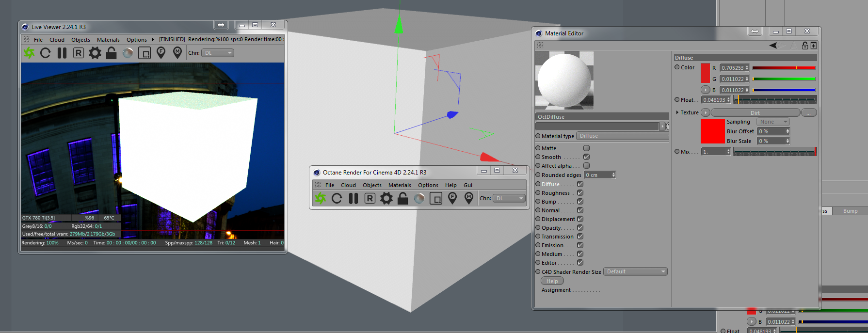Select render region square icon in Live Viewer
The width and height of the screenshot is (868, 333).
(x=145, y=53)
